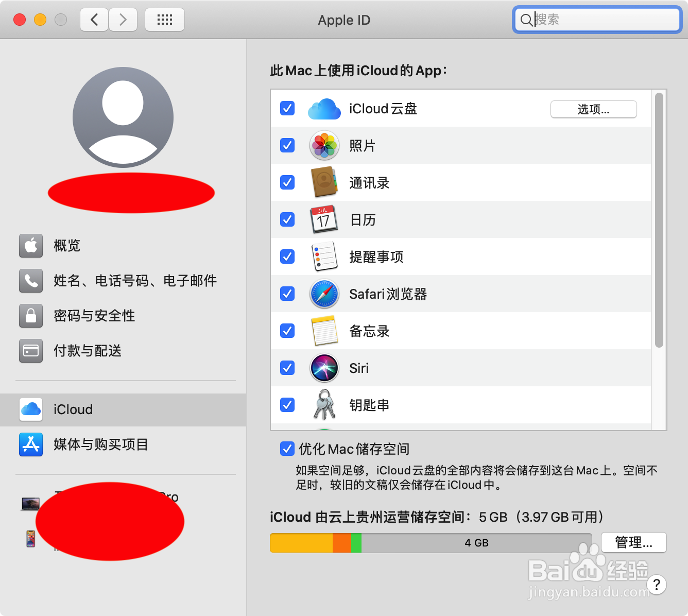Click the Calendar icon showing 17
688x616 pixels.
point(324,219)
